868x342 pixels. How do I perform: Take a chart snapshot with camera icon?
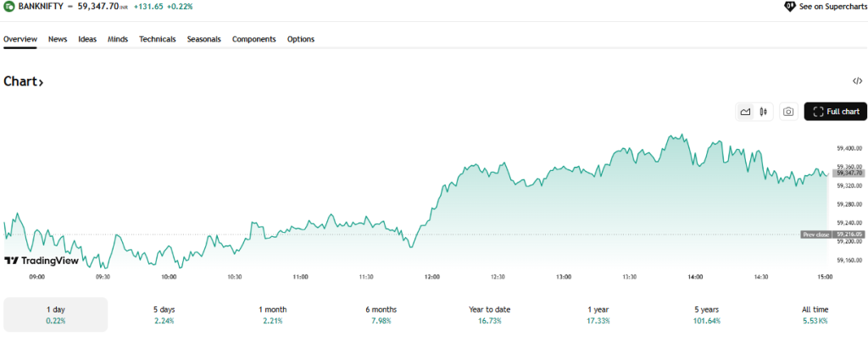coord(788,112)
